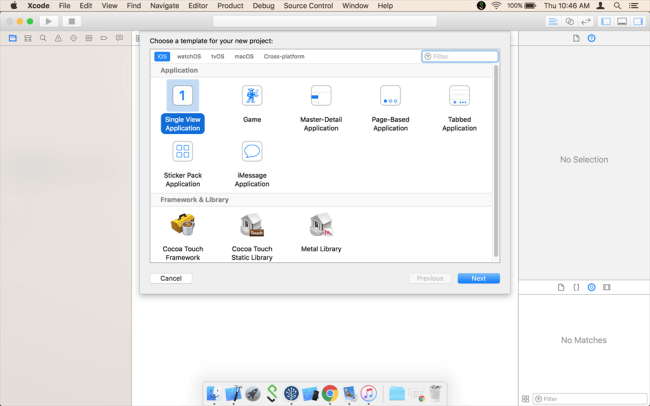Pick Cocoa Touch Framework template
650x406 pixels.
(182, 237)
